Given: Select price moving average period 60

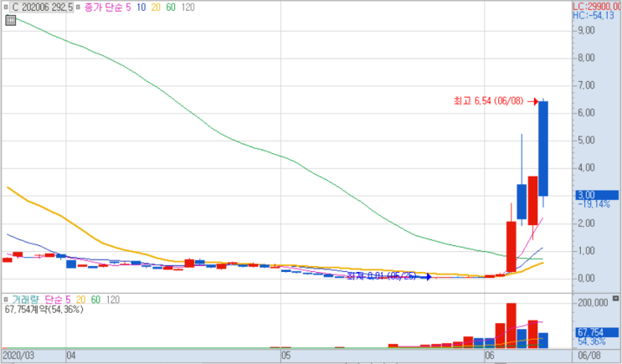Looking at the screenshot, I should click(x=171, y=8).
